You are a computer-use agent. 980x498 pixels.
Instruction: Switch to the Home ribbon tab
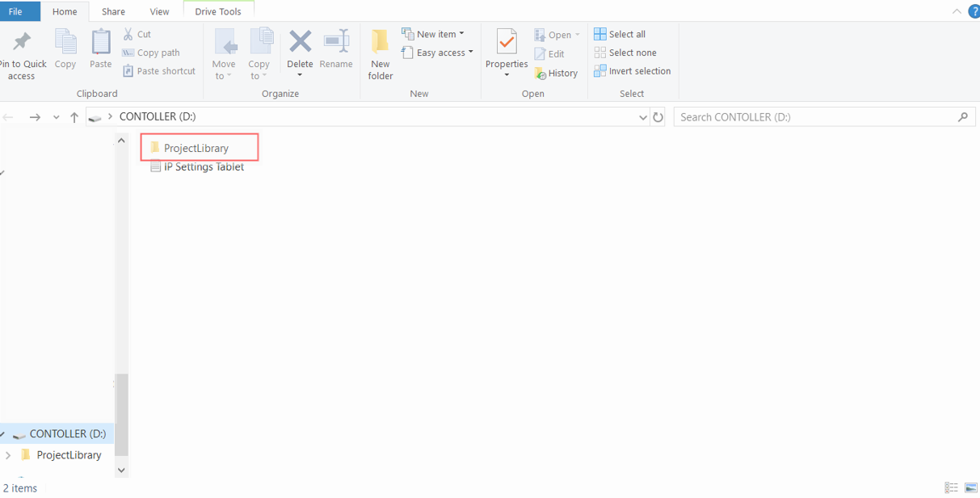tap(65, 11)
